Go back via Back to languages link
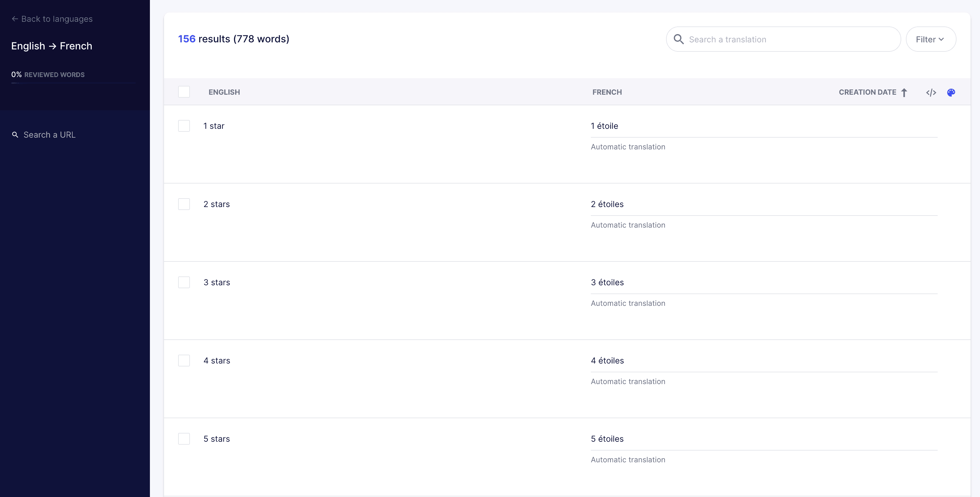Image resolution: width=980 pixels, height=497 pixels. 57,19
